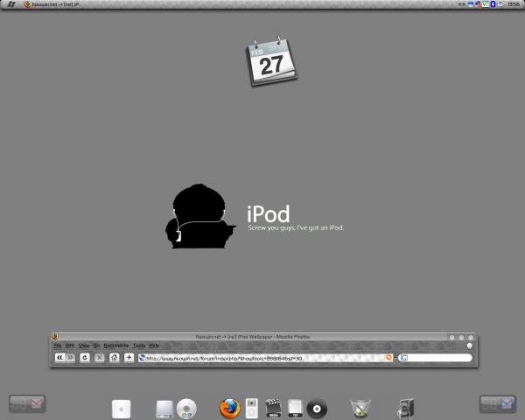Focus the Firefox URL address field
The image size is (525, 420).
[x=265, y=358]
